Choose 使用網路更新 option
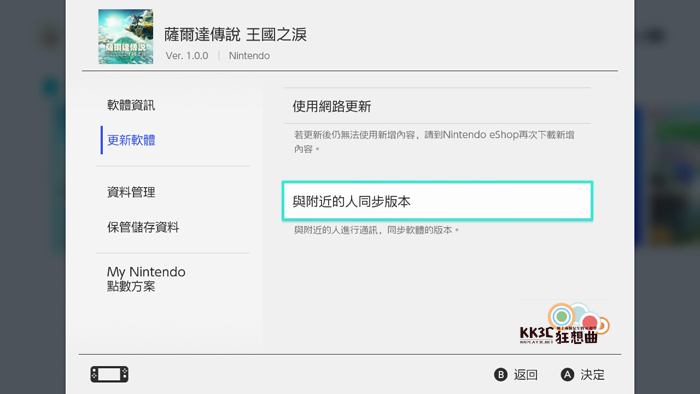This screenshot has width=700, height=394. (x=438, y=106)
